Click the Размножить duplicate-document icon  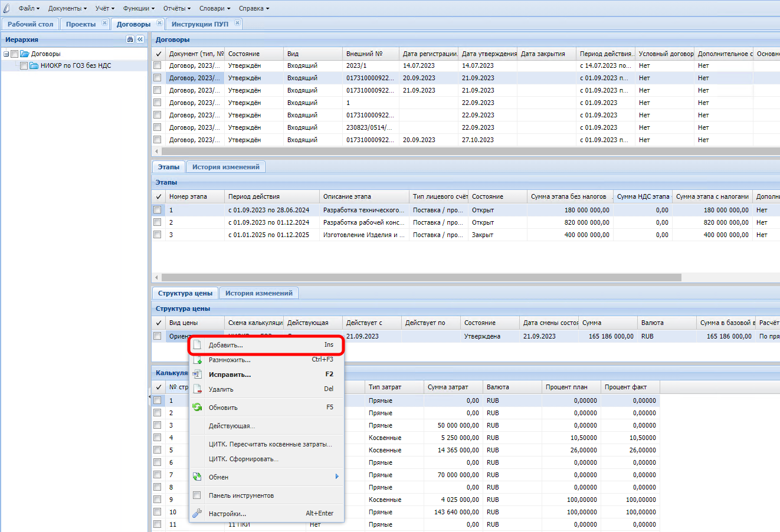point(197,360)
